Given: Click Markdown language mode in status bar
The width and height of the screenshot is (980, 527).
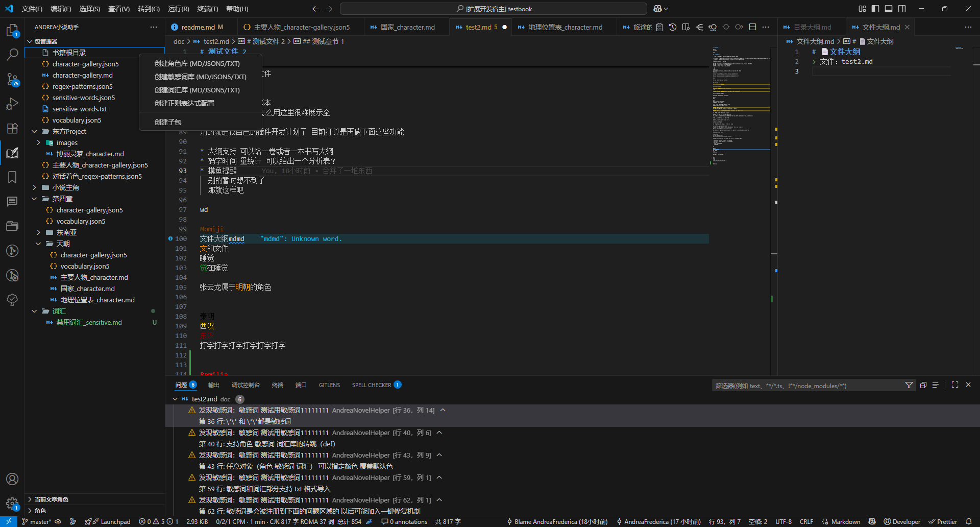Looking at the screenshot, I should (x=845, y=521).
